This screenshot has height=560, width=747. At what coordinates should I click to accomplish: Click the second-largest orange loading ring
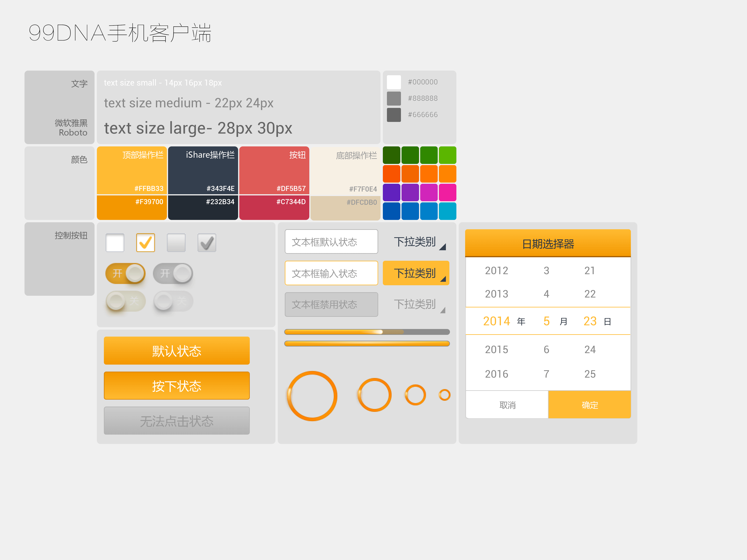(374, 395)
